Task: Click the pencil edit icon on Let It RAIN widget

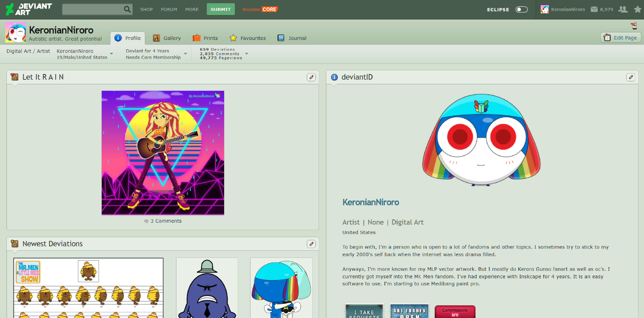Action: 311,77
